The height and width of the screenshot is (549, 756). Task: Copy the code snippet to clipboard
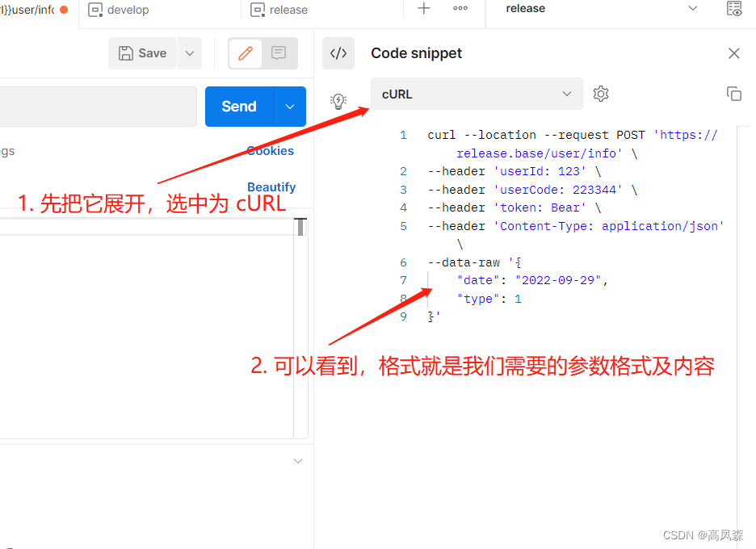[x=734, y=94]
